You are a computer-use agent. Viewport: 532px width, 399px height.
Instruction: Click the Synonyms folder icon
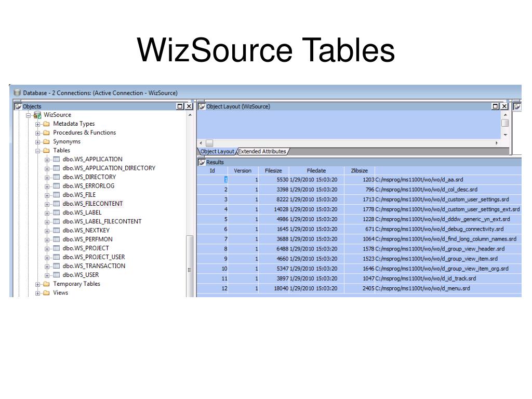click(x=46, y=141)
